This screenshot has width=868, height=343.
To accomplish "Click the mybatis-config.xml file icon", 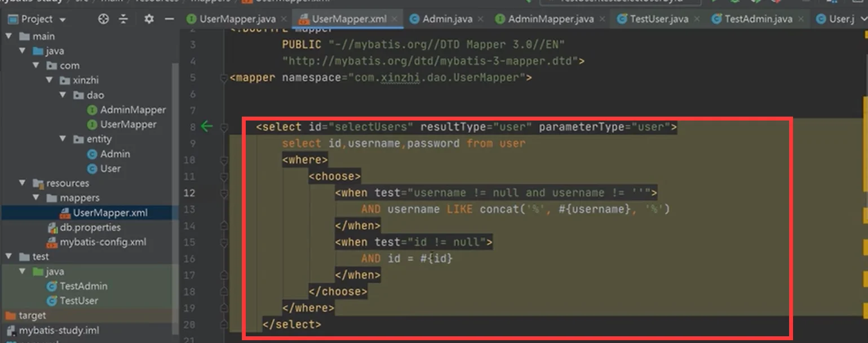I will pyautogui.click(x=52, y=242).
